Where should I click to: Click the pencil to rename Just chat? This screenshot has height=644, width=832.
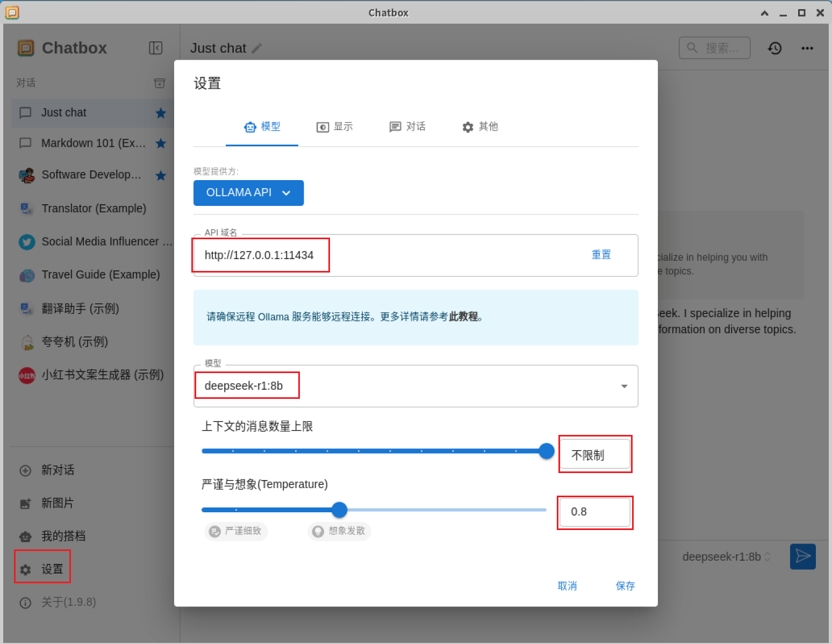click(256, 48)
